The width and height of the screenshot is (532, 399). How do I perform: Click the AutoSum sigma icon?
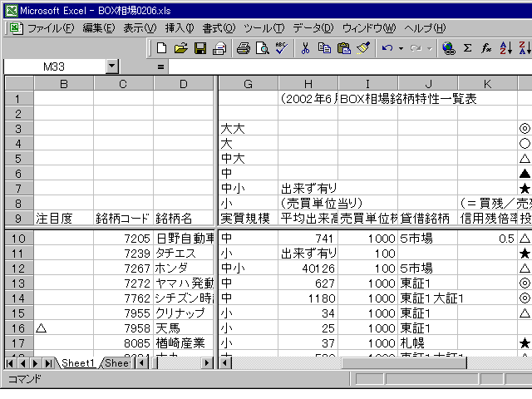click(467, 48)
